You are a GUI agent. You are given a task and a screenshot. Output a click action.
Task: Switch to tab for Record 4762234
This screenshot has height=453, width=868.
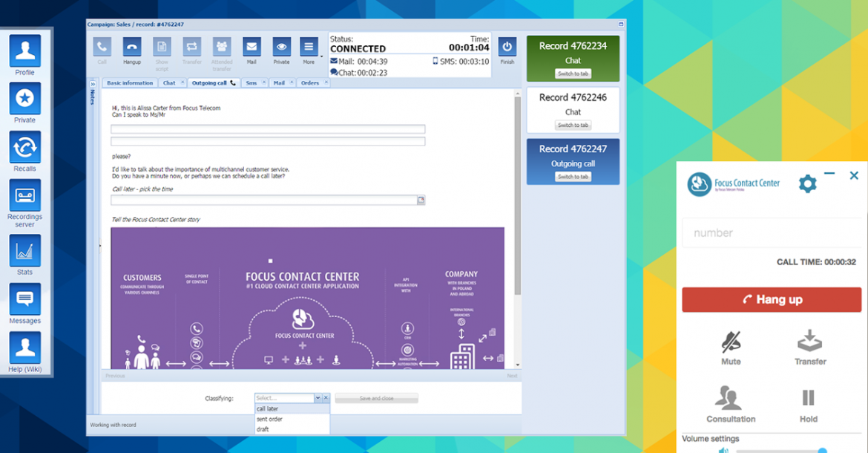573,74
